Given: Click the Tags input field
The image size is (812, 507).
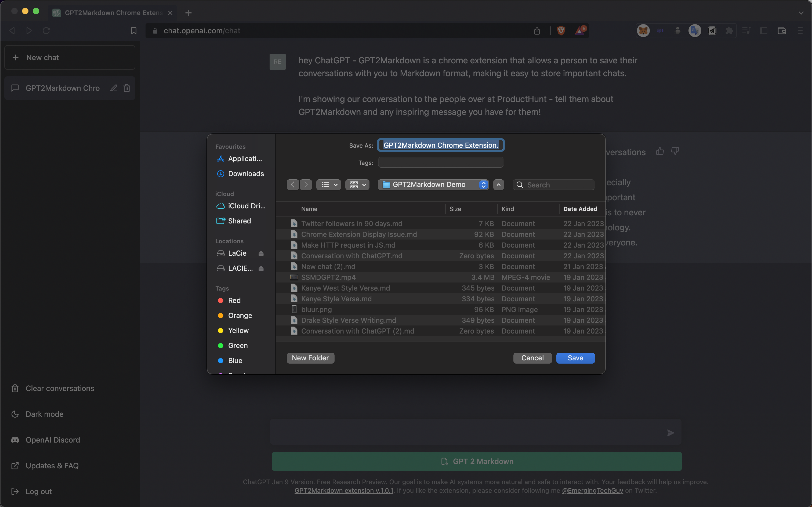Looking at the screenshot, I should pyautogui.click(x=441, y=163).
